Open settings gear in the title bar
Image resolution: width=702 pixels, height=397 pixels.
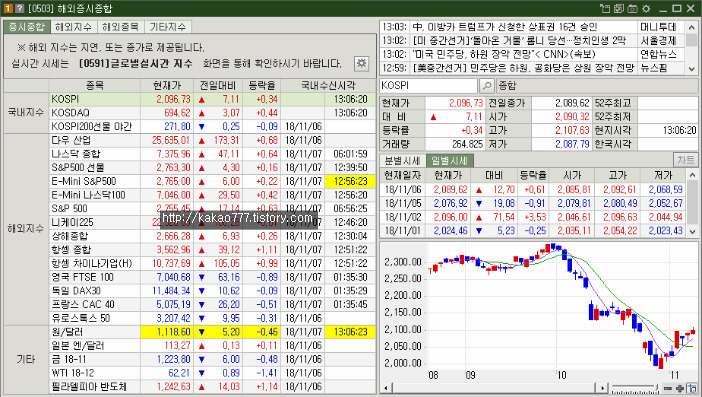646,9
